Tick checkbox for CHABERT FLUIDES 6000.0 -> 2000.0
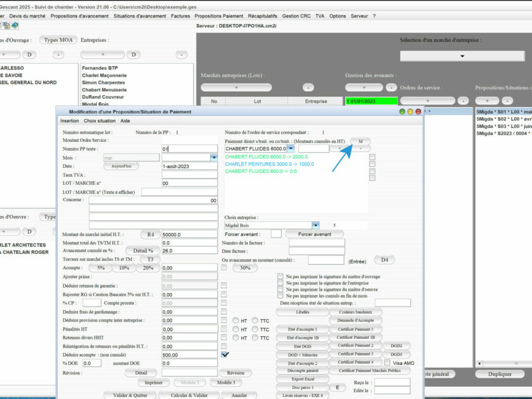 point(372,157)
